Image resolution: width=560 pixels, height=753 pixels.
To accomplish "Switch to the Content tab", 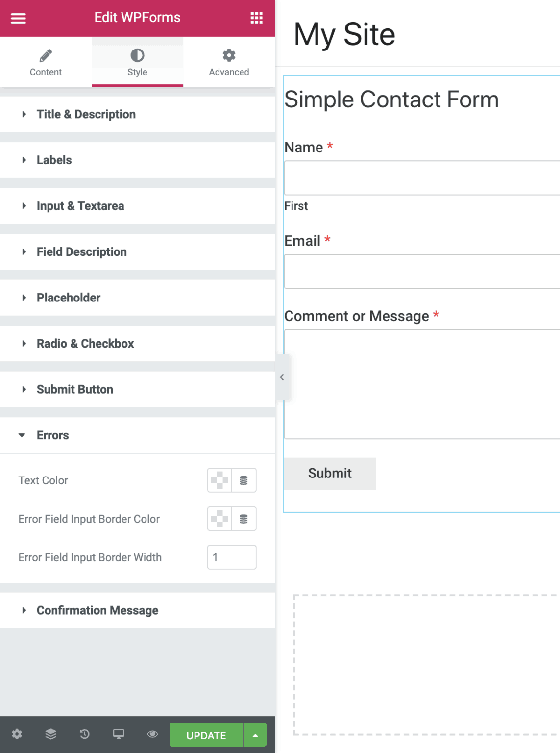I will coord(46,62).
